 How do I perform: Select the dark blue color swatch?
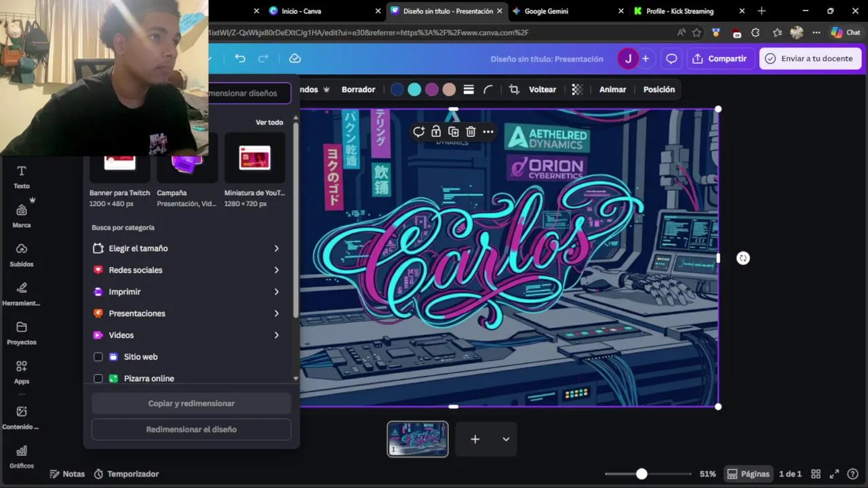[x=397, y=89]
